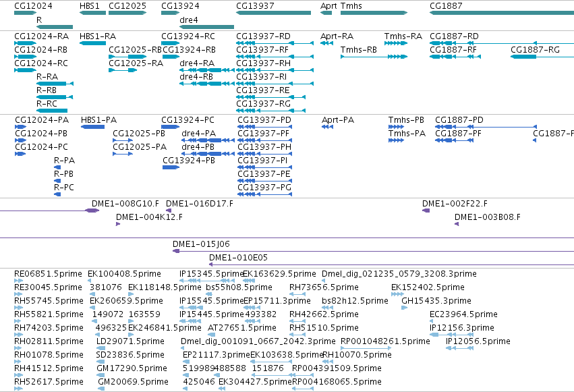This screenshot has height=392, width=574.
Task: Click protein CG12024-PA
Action: tap(42, 120)
